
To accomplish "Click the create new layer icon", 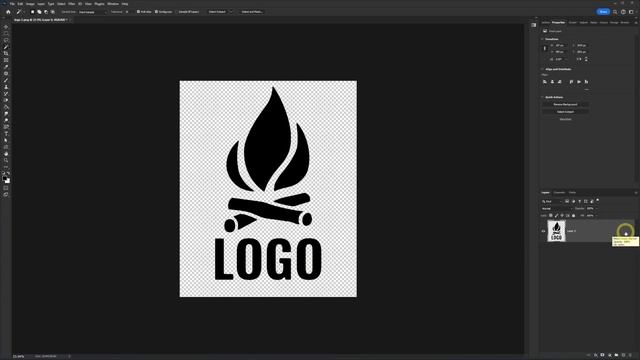I will tap(623, 355).
